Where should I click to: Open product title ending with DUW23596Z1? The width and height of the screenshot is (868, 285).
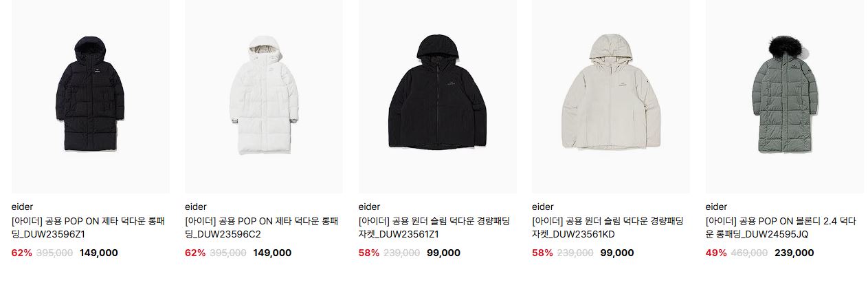pos(89,228)
